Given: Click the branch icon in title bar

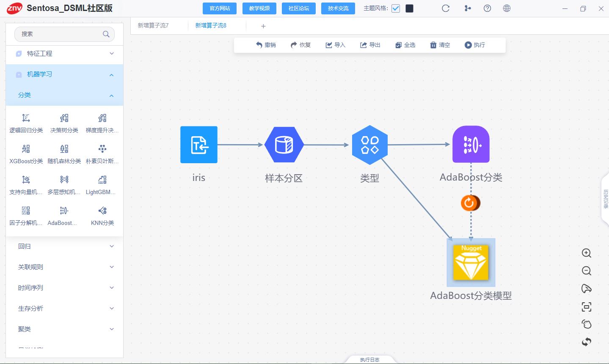Looking at the screenshot, I should [x=468, y=8].
